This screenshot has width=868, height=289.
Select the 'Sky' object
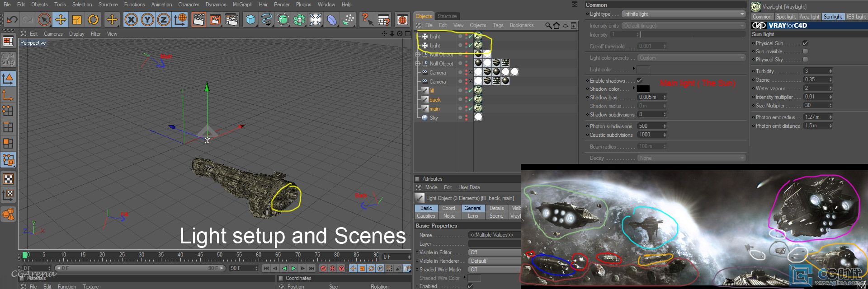[x=434, y=118]
